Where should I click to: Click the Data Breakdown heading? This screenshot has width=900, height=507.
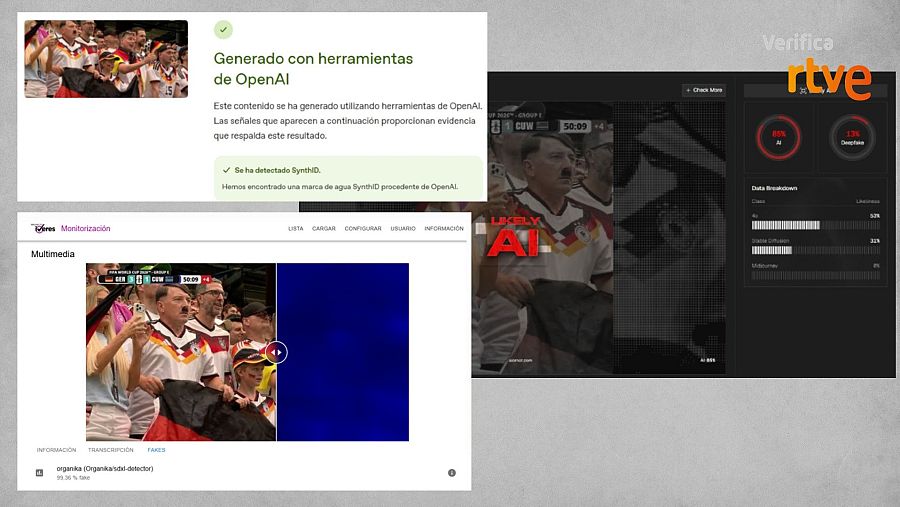[774, 188]
